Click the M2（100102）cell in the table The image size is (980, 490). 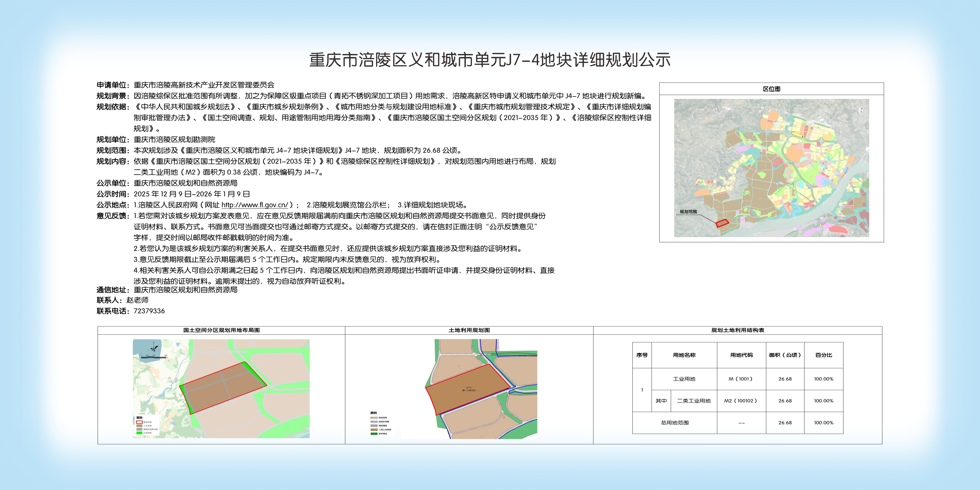741,401
